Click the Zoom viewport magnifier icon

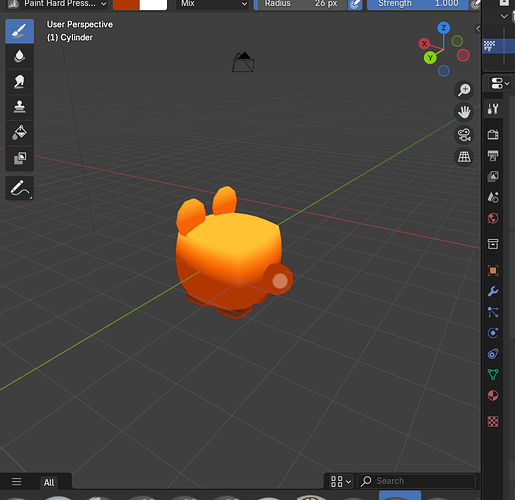point(464,90)
